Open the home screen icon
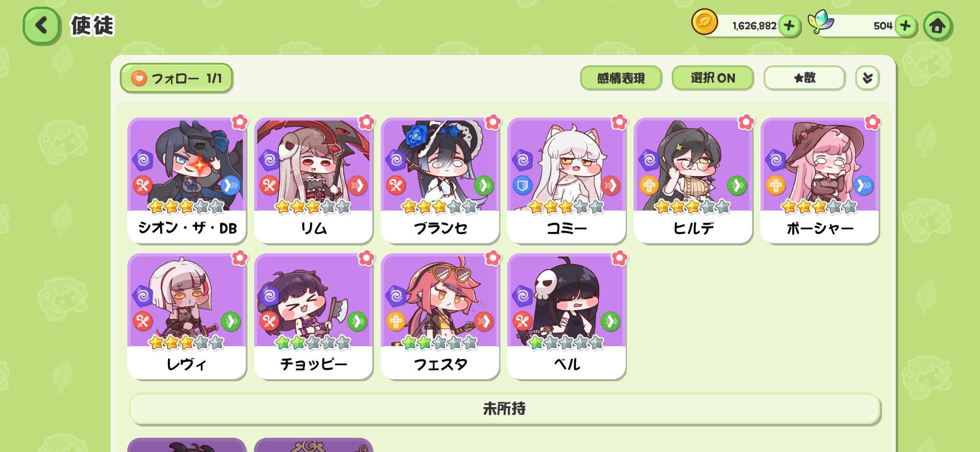This screenshot has height=452, width=980. point(938,26)
